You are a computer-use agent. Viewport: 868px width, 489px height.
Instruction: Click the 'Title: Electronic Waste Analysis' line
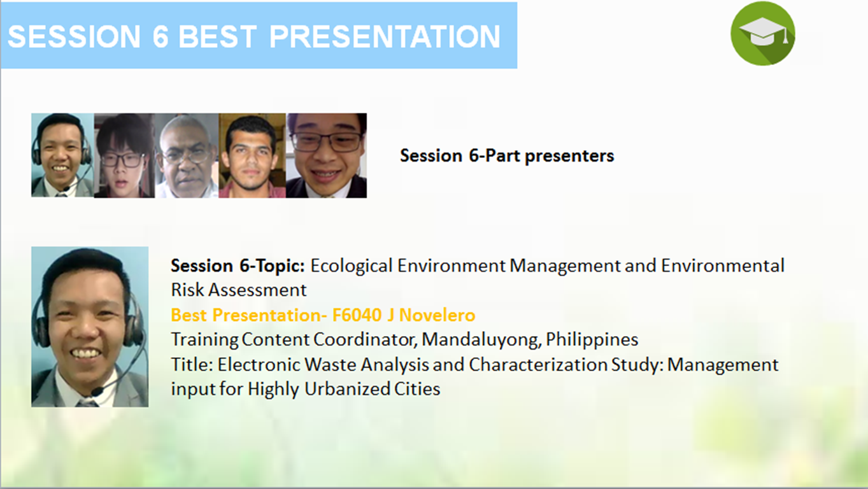(474, 365)
